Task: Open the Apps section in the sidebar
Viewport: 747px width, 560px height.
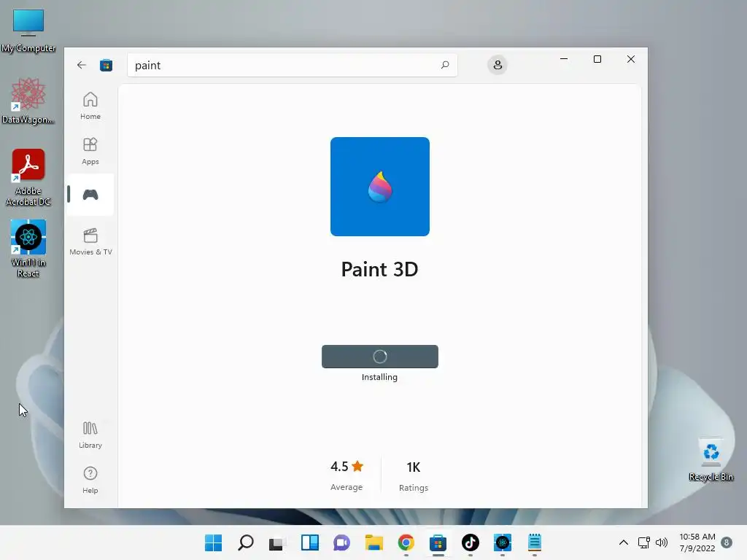Action: 90,151
